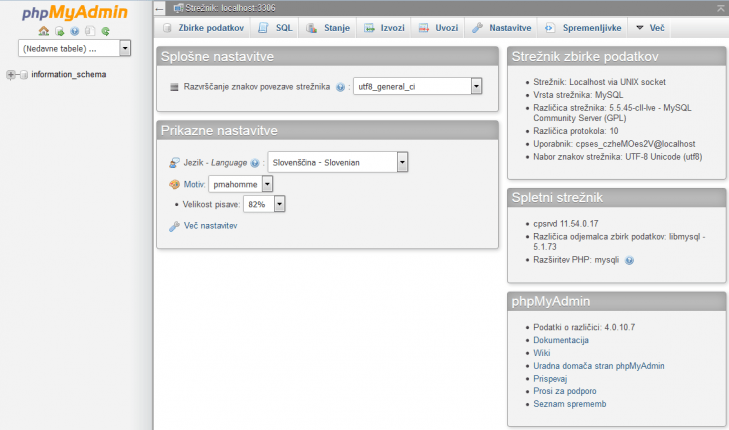Switch to the Izvozi tab
Viewport: 729px width, 430px height.
point(384,28)
